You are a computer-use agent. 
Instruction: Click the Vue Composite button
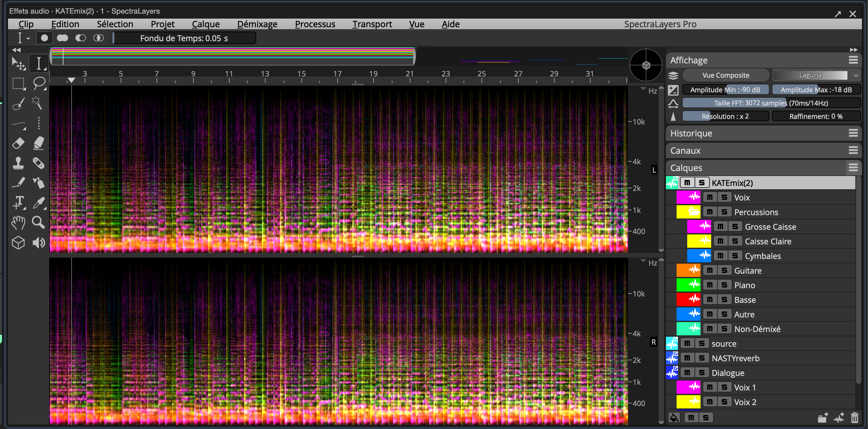tap(725, 75)
